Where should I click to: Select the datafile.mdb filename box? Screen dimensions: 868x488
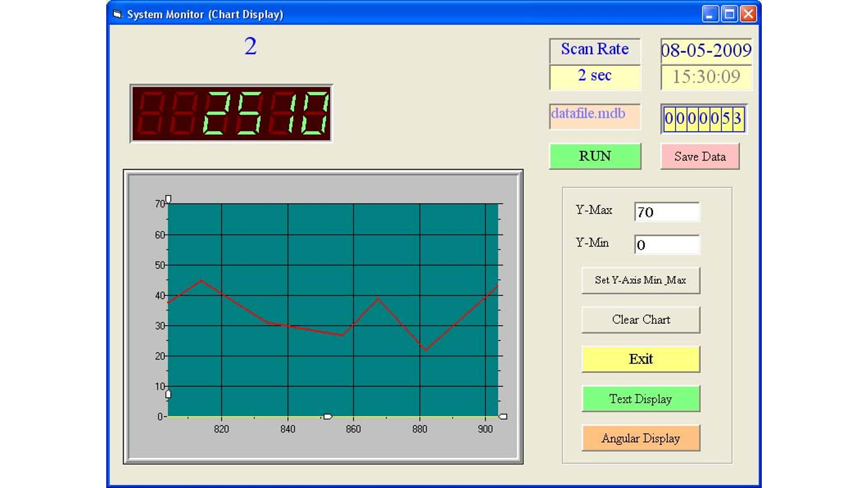595,117
